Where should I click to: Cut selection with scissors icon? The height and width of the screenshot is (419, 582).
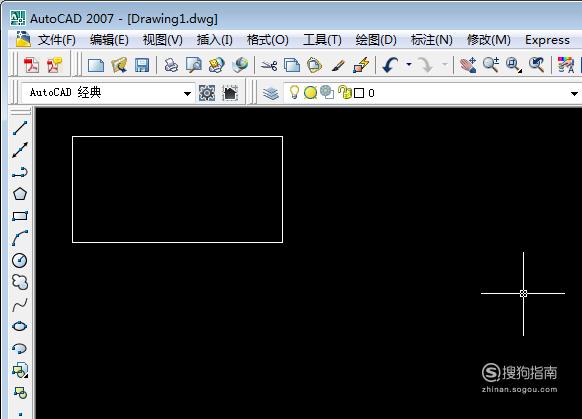[269, 66]
